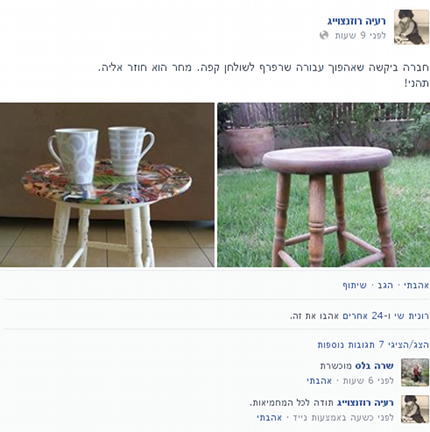
Task: Like the post with אהבתי
Action: [x=417, y=285]
